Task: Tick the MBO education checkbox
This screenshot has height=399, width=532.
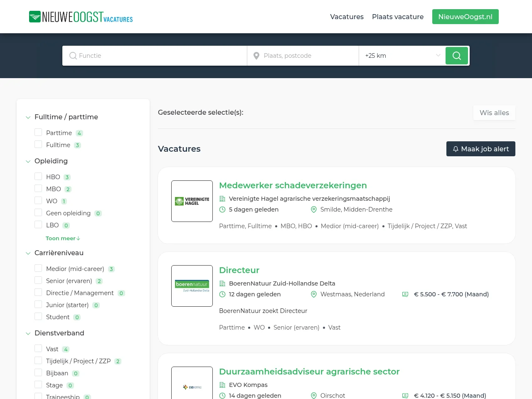Action: coord(38,188)
